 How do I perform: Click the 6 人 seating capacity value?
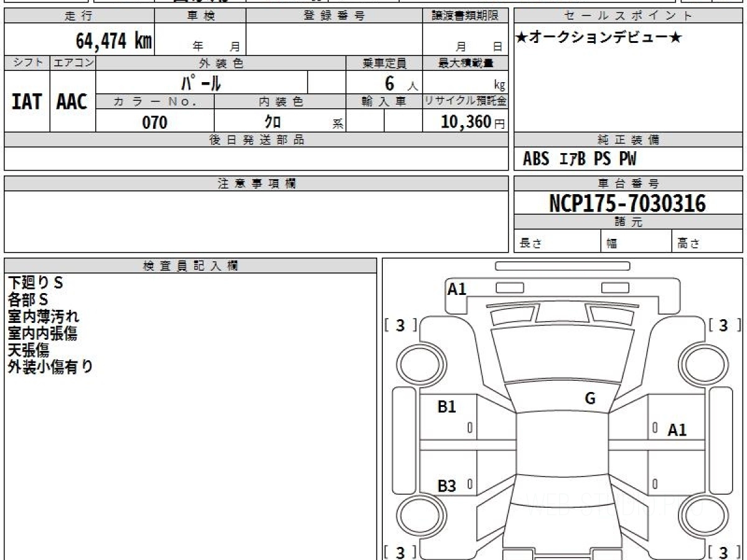(x=402, y=83)
